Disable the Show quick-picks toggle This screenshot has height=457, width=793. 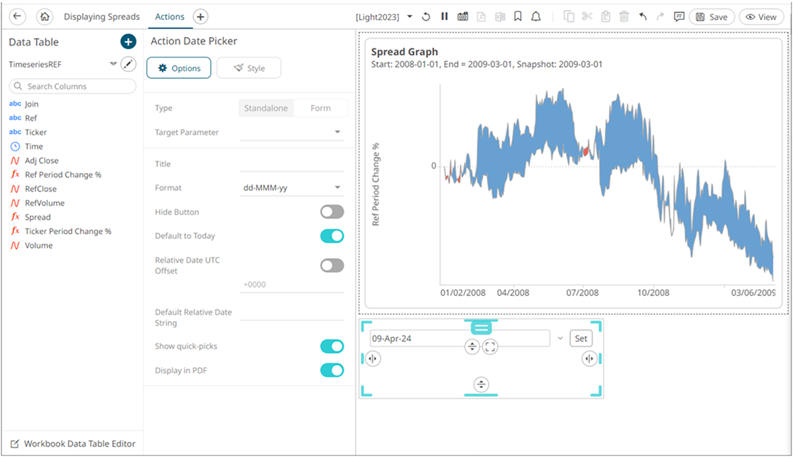(331, 346)
